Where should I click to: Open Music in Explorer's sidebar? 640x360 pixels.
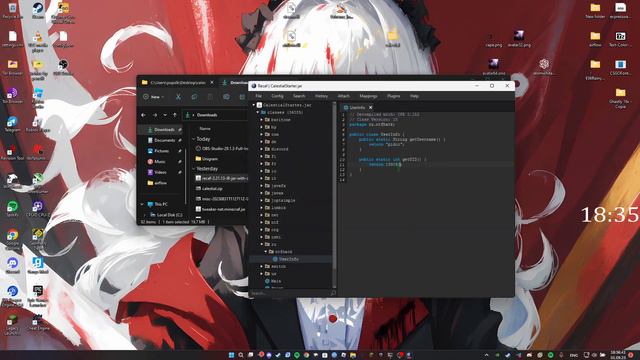159,161
